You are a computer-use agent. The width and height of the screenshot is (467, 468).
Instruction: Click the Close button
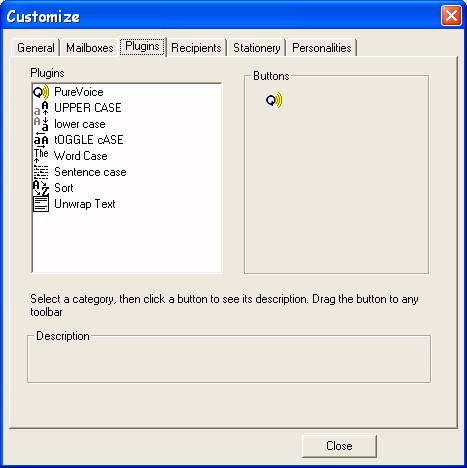click(x=339, y=446)
